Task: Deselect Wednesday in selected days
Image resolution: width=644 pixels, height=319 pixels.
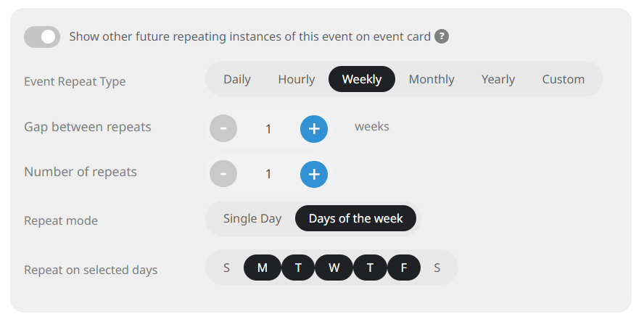Action: 334,268
